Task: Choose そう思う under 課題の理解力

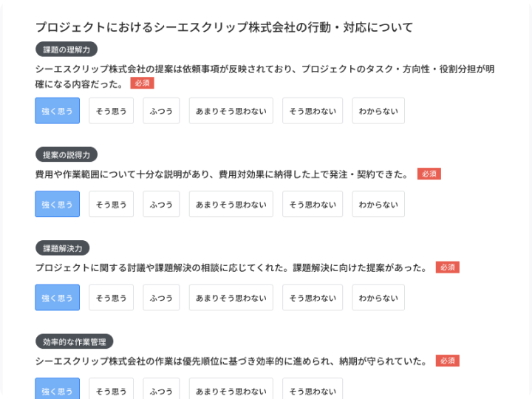Action: point(112,111)
